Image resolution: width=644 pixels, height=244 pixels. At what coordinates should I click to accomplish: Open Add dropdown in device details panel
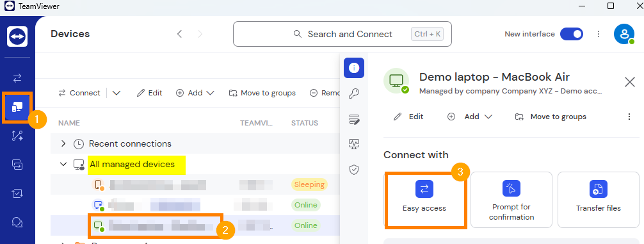point(469,117)
